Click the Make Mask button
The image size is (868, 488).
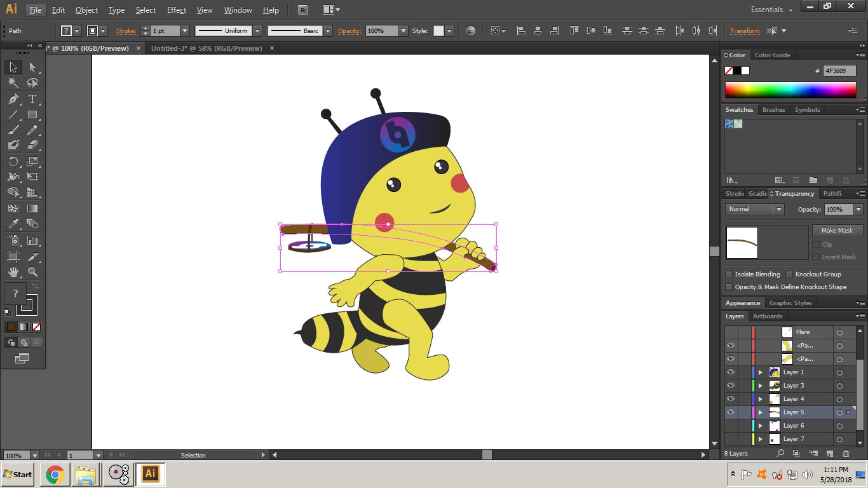pos(837,230)
